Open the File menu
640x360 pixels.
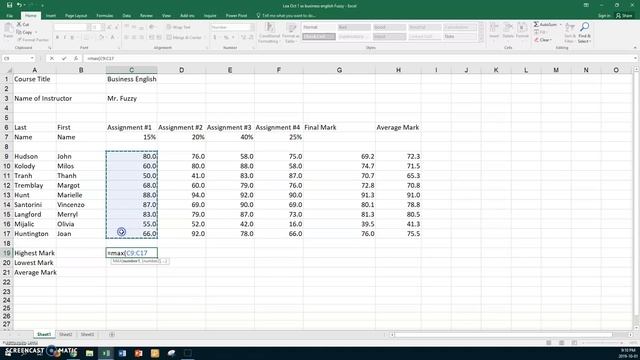click(9, 16)
